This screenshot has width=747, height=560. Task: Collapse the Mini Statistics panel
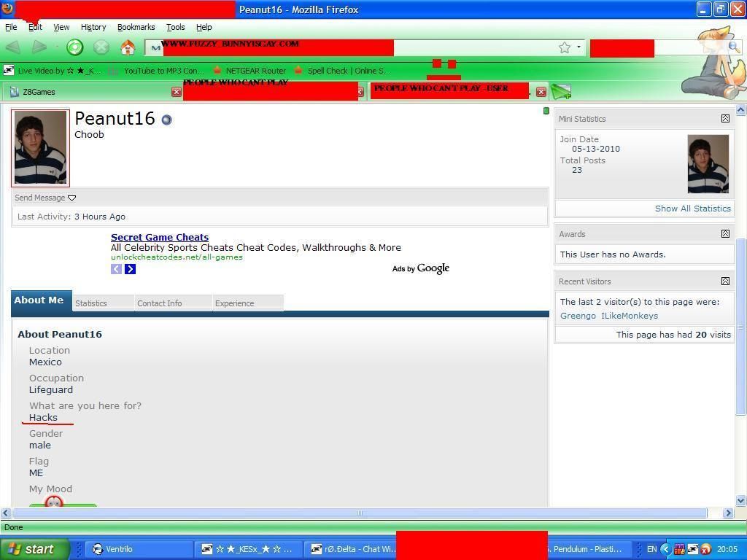(725, 119)
